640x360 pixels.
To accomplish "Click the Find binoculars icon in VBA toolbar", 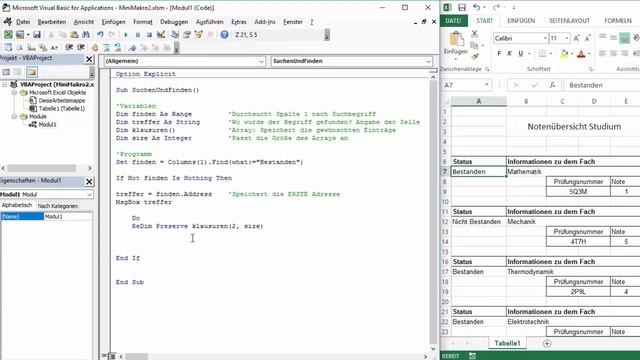I will coord(86,35).
